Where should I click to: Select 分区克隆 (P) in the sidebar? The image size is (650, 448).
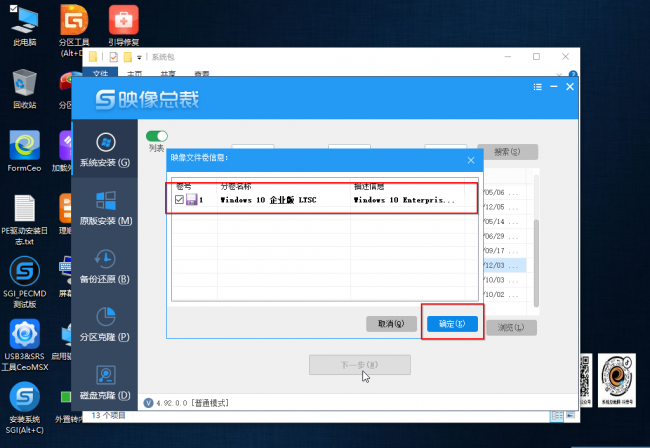click(105, 324)
